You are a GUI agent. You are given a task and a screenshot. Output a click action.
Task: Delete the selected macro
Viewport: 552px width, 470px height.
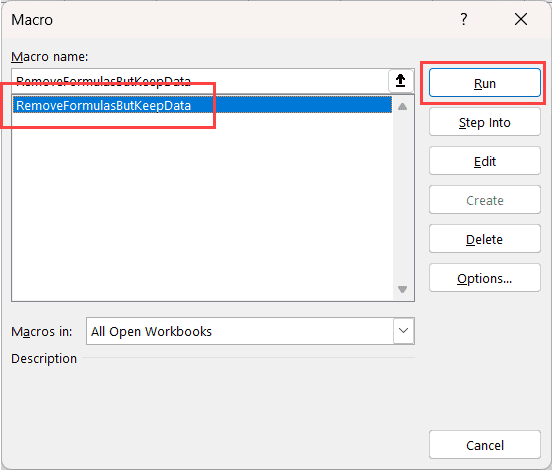[x=485, y=239]
